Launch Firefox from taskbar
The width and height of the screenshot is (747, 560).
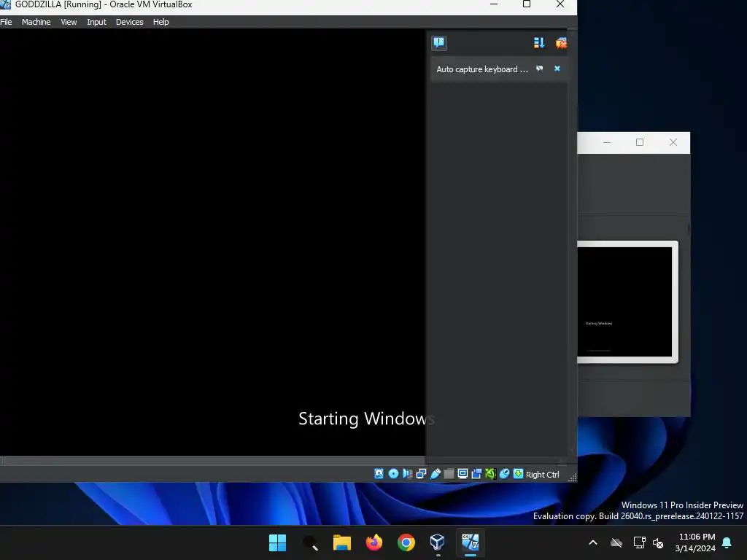coord(374,542)
